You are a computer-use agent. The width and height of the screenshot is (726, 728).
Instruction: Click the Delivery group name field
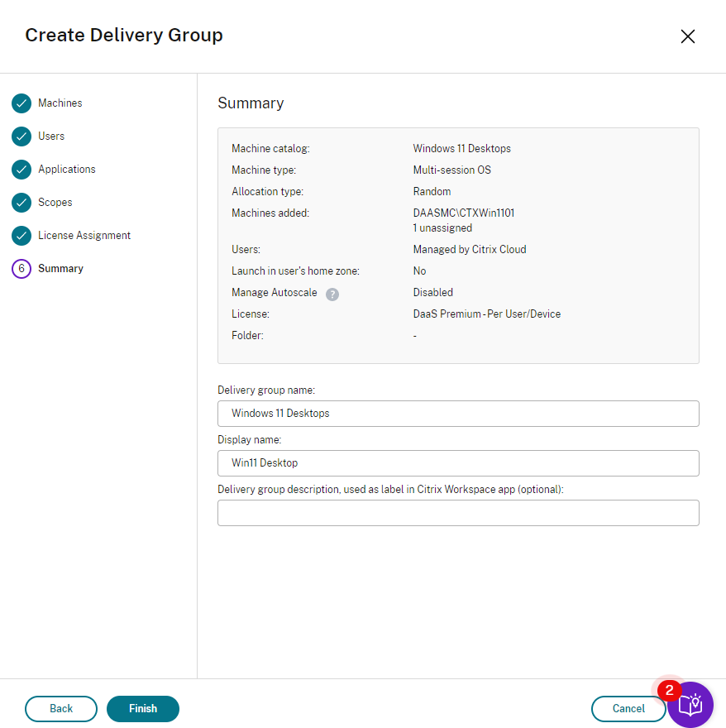click(458, 414)
